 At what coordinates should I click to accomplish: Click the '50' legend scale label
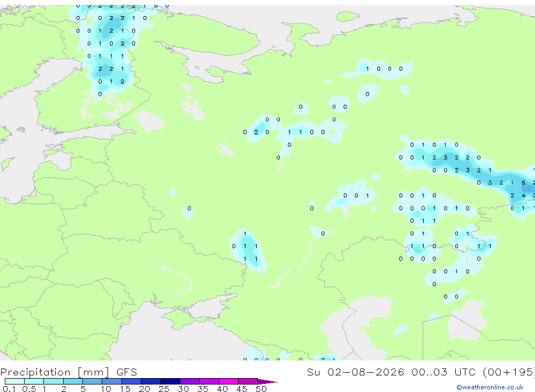[x=261, y=389]
